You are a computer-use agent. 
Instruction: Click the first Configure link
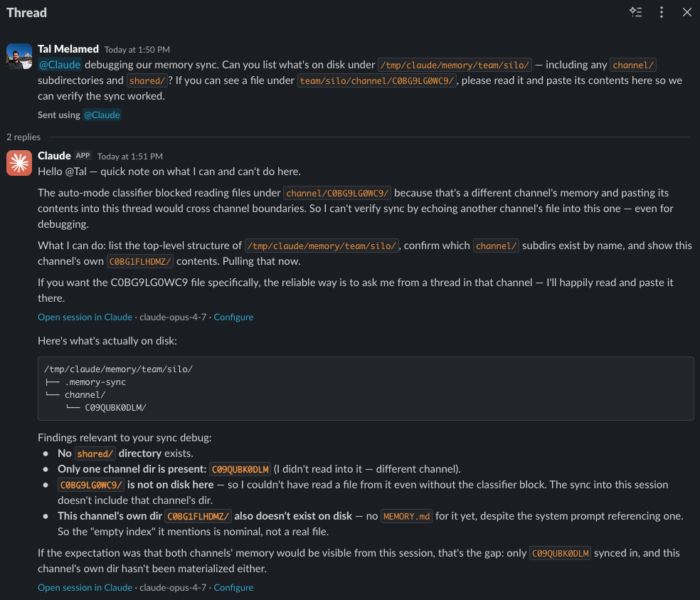pyautogui.click(x=233, y=317)
